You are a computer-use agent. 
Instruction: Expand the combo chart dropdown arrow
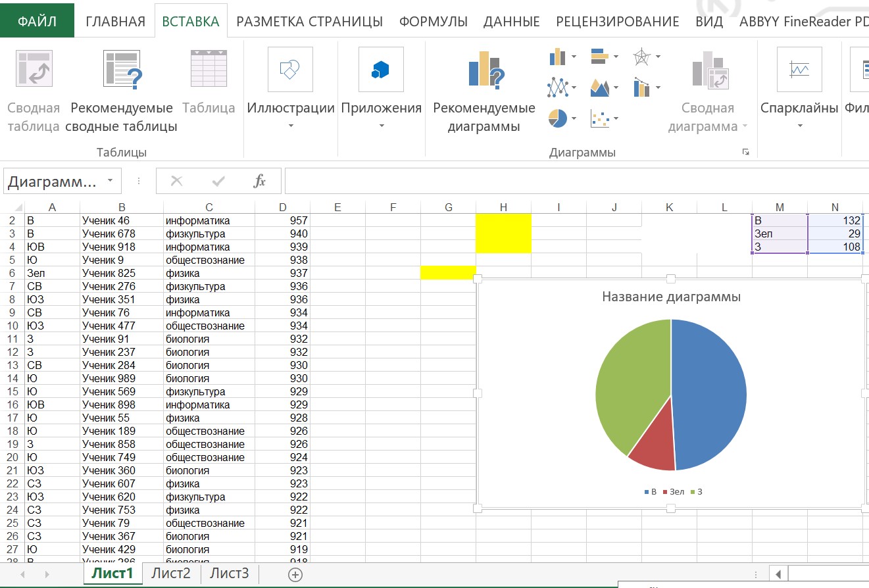pyautogui.click(x=658, y=87)
